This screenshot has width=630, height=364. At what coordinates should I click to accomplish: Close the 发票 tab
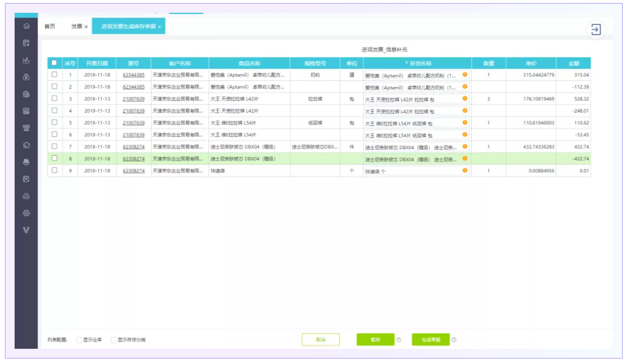click(x=86, y=27)
